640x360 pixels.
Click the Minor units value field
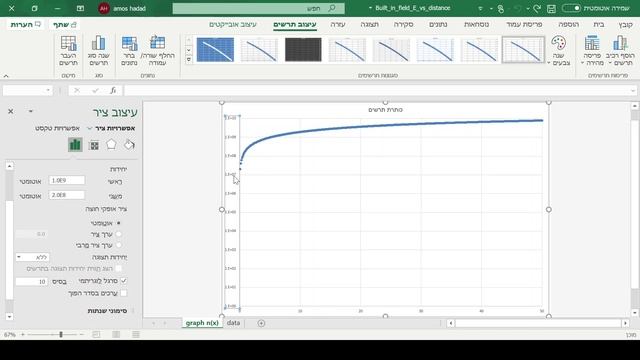pyautogui.click(x=67, y=195)
